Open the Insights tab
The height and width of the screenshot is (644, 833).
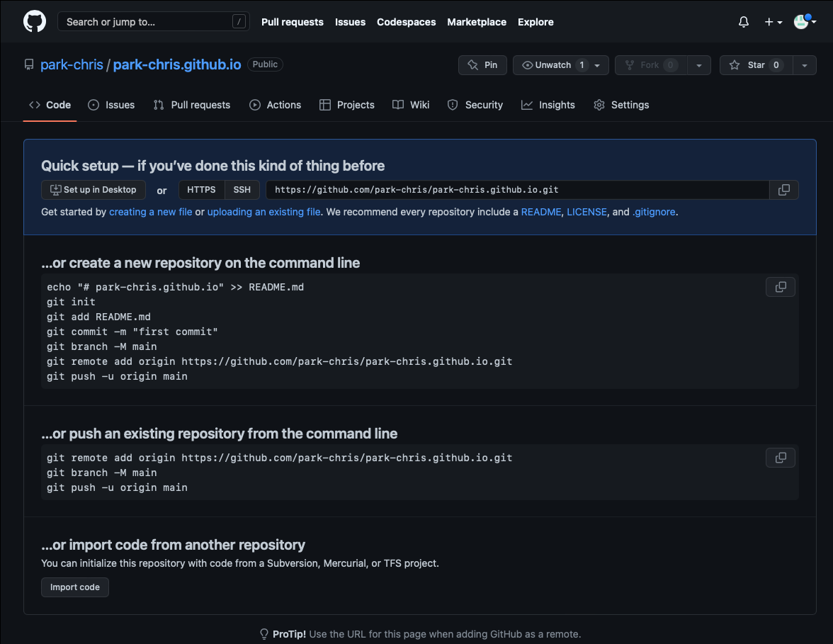(x=548, y=105)
